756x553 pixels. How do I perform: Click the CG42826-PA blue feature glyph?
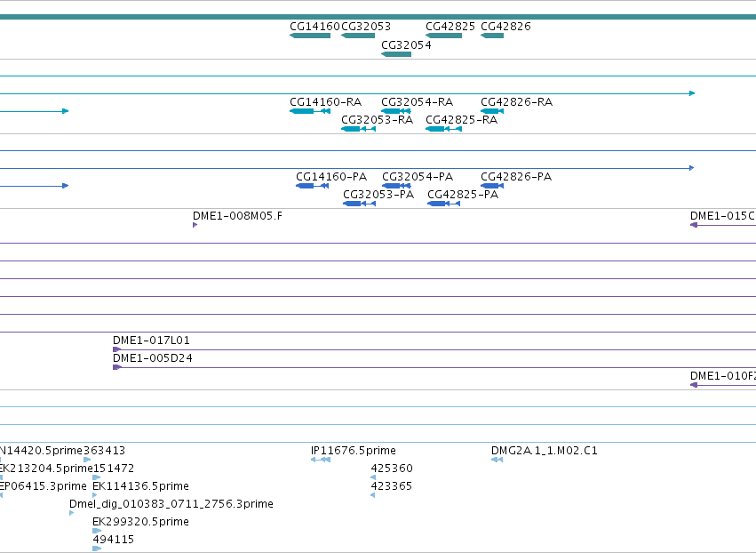(x=492, y=186)
